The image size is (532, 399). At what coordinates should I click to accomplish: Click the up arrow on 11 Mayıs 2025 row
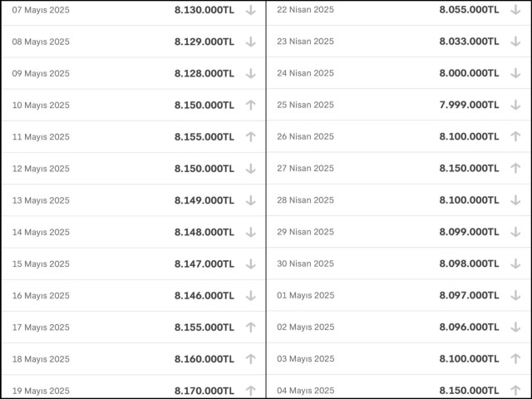tap(250, 137)
